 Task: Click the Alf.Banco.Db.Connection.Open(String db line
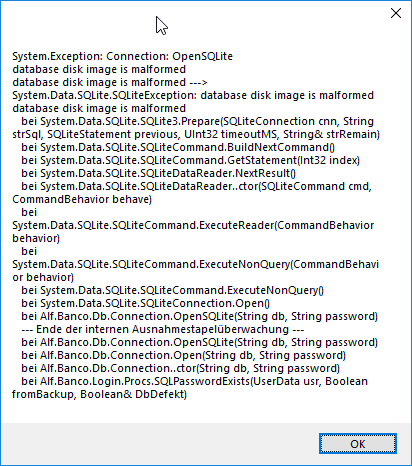click(184, 355)
